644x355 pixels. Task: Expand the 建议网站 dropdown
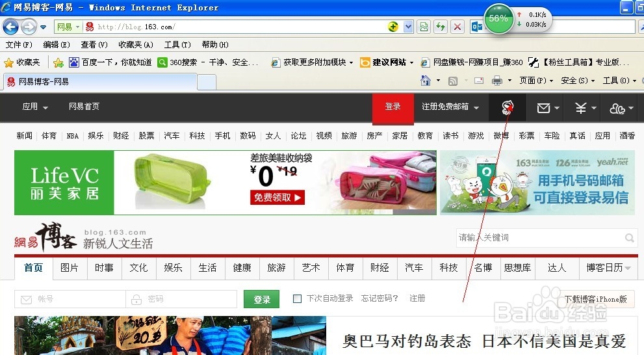(x=411, y=63)
